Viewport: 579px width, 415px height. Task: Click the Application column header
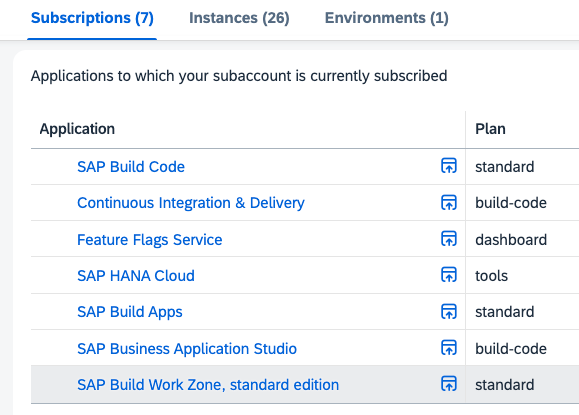77,129
